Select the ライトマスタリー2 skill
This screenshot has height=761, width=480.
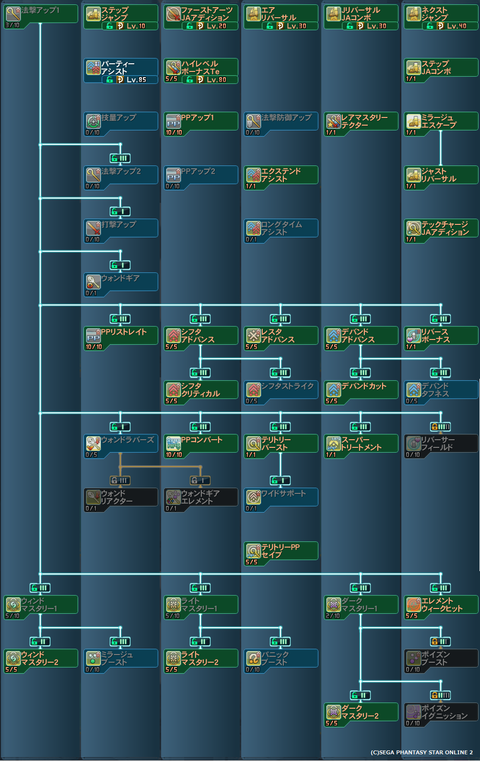pyautogui.click(x=201, y=662)
